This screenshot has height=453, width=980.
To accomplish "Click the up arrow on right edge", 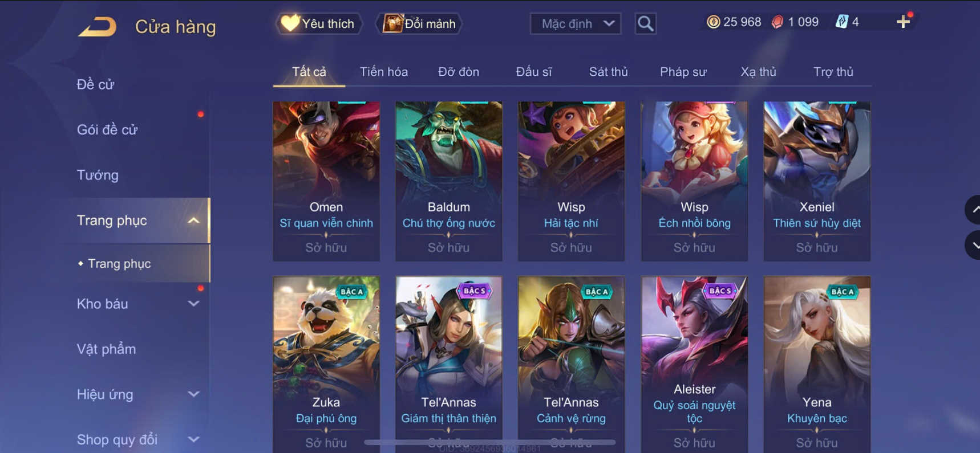I will (x=974, y=209).
